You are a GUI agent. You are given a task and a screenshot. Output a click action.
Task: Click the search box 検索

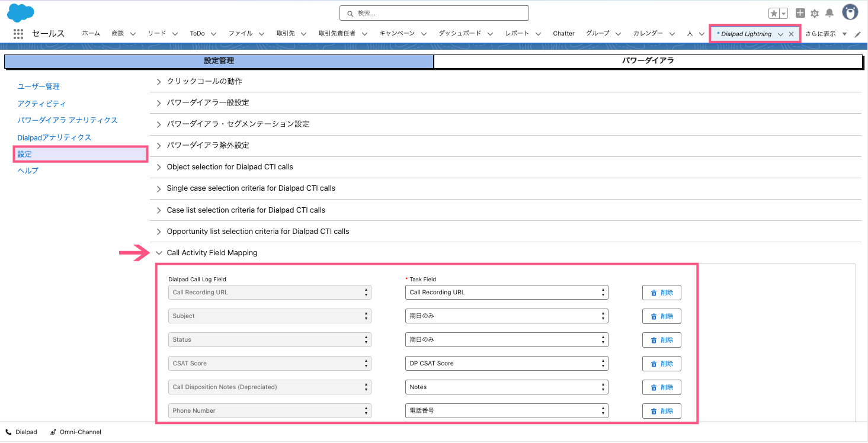[x=434, y=13]
